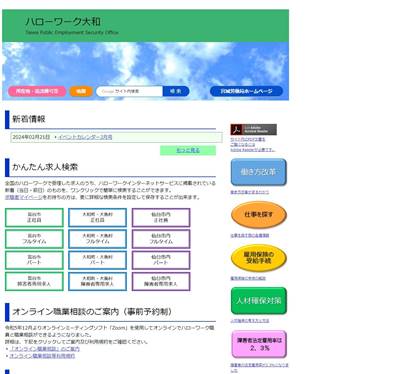Select 富谷市 パート job search box

point(34,260)
